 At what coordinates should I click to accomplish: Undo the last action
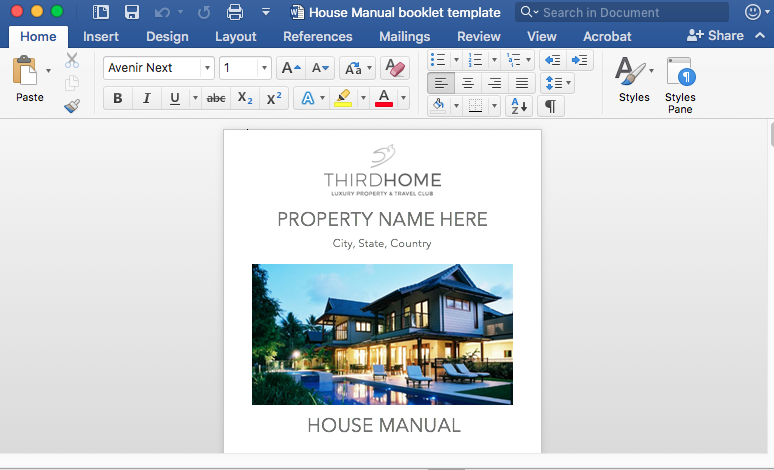[162, 12]
